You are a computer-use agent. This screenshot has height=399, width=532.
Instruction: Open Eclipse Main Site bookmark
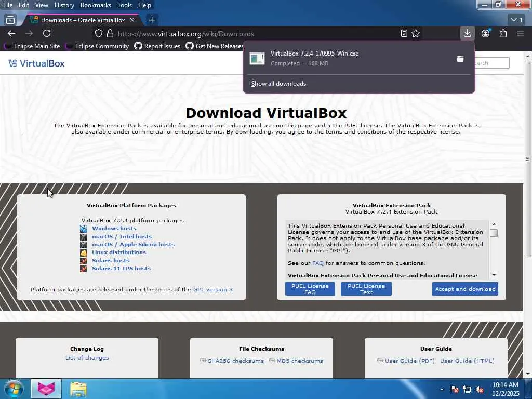coord(32,46)
